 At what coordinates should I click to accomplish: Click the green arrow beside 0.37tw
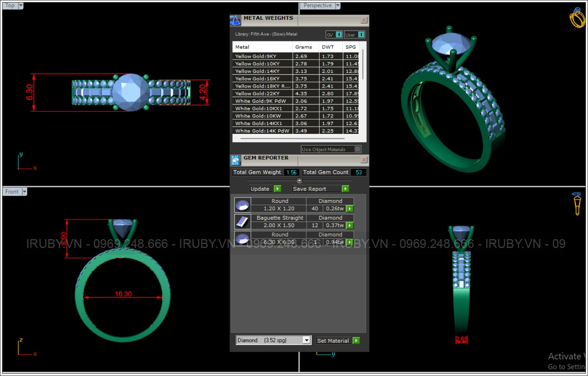pyautogui.click(x=350, y=226)
